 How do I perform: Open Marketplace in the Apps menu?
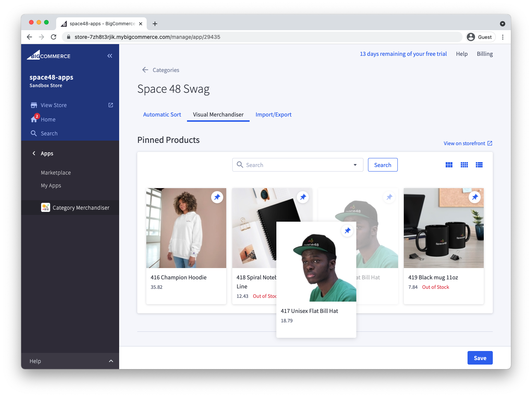(56, 173)
